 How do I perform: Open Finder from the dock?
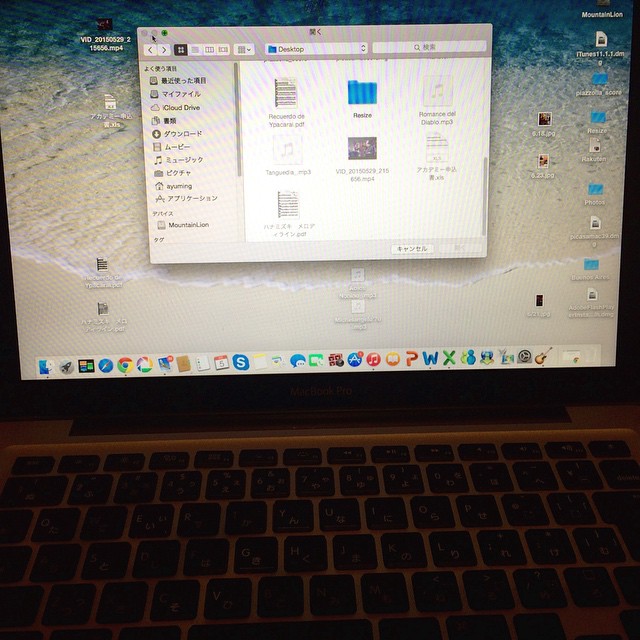(47, 367)
